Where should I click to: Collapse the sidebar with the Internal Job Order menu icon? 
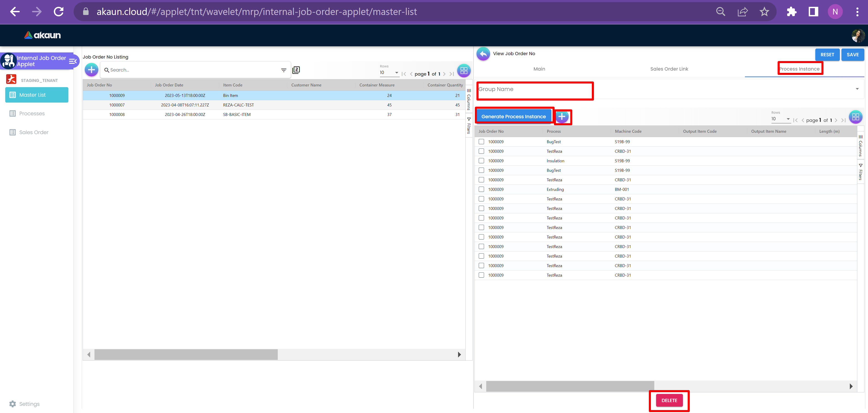tap(73, 61)
